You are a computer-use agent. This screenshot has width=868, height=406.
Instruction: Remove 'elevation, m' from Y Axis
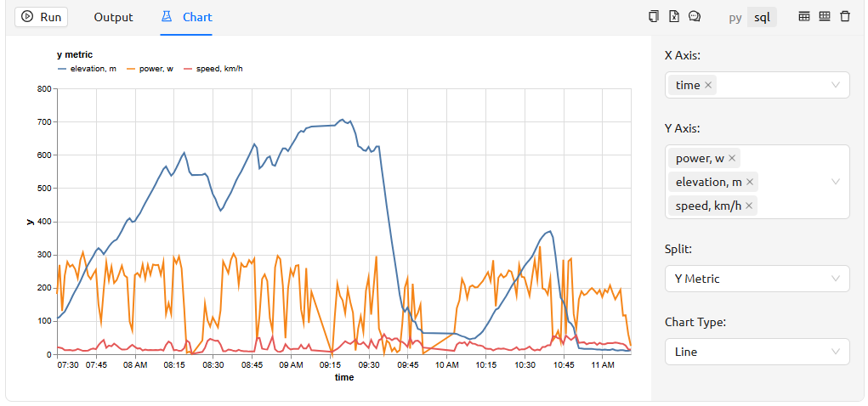click(751, 182)
